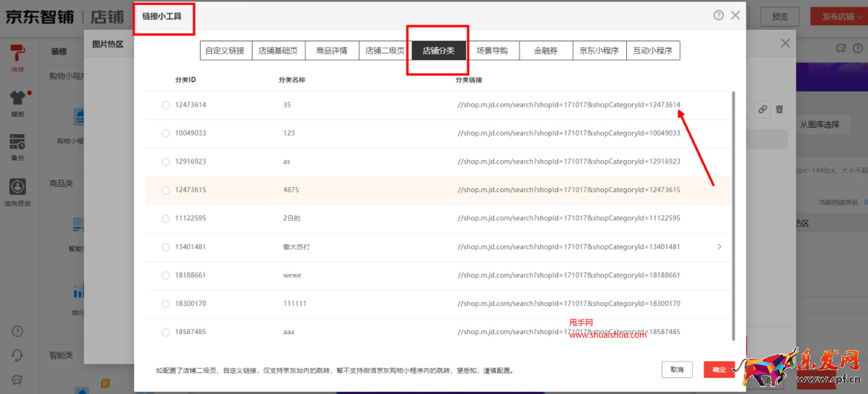Switch to 商品详情 tab
Image resolution: width=868 pixels, height=394 pixels.
(332, 51)
